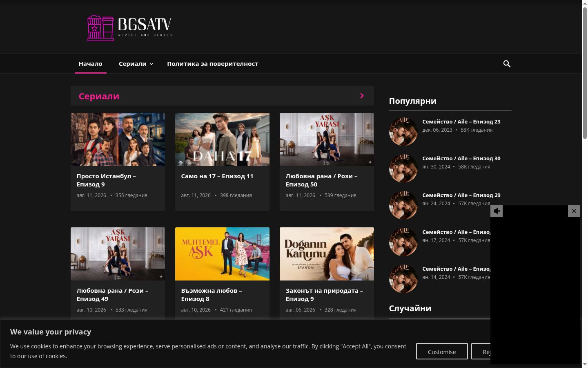Click the arrow next to Сериали heading
The height and width of the screenshot is (368, 588).
pos(362,96)
